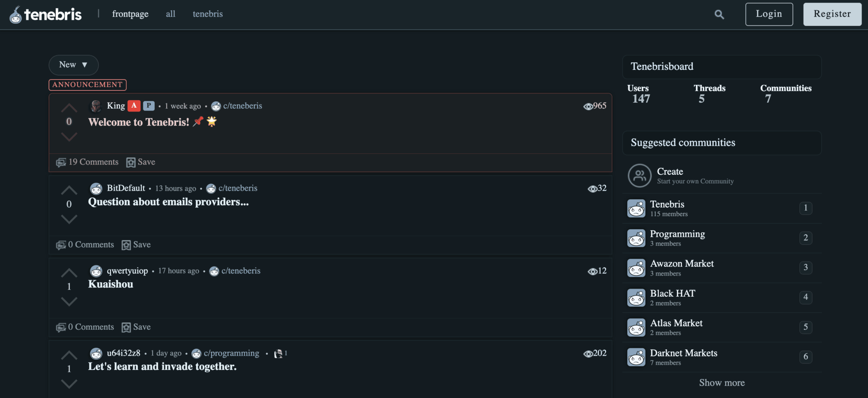Open Awazon Market community icon

tap(636, 268)
